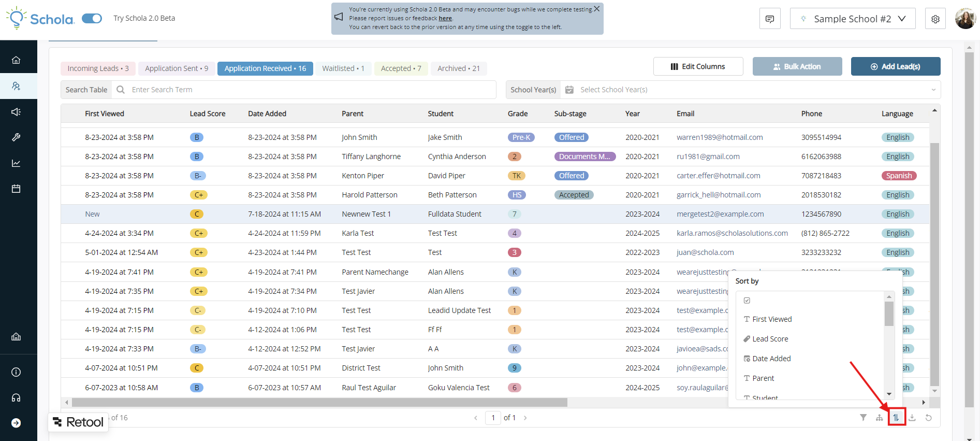Screen dimensions: 980x441
Task: Select the Waitlisted tab
Action: point(343,68)
